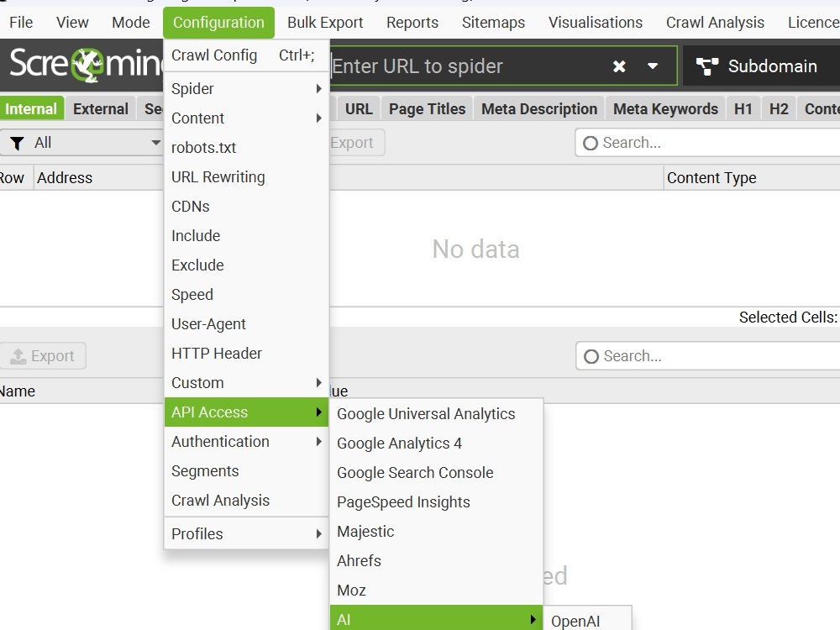Choose Majestic API option

(x=437, y=532)
